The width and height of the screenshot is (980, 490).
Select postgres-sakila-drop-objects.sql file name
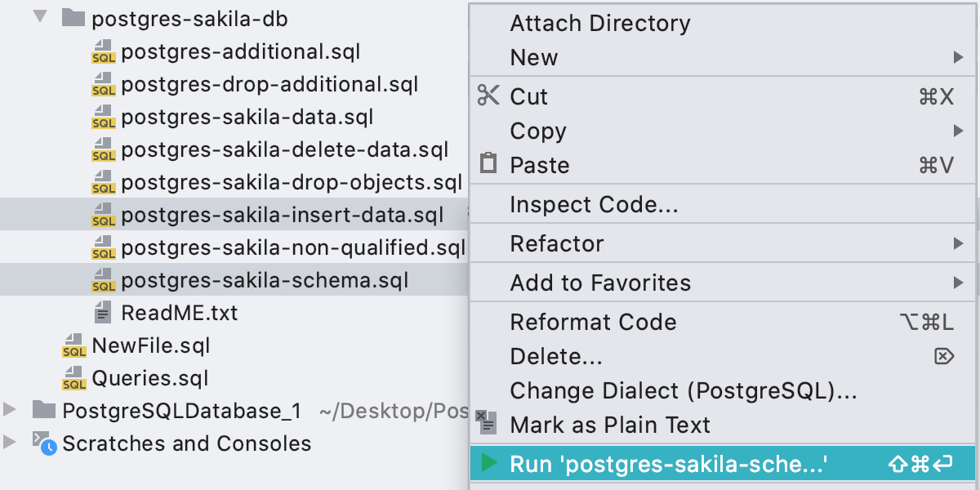(292, 182)
